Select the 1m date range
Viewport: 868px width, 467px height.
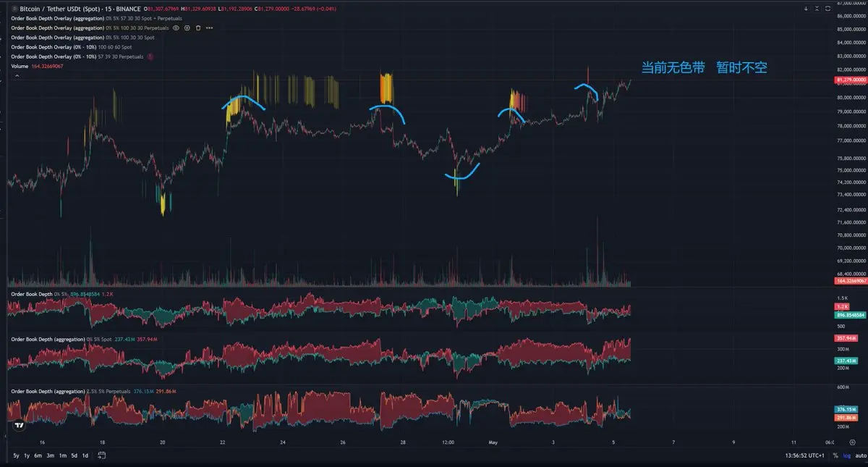(62, 455)
